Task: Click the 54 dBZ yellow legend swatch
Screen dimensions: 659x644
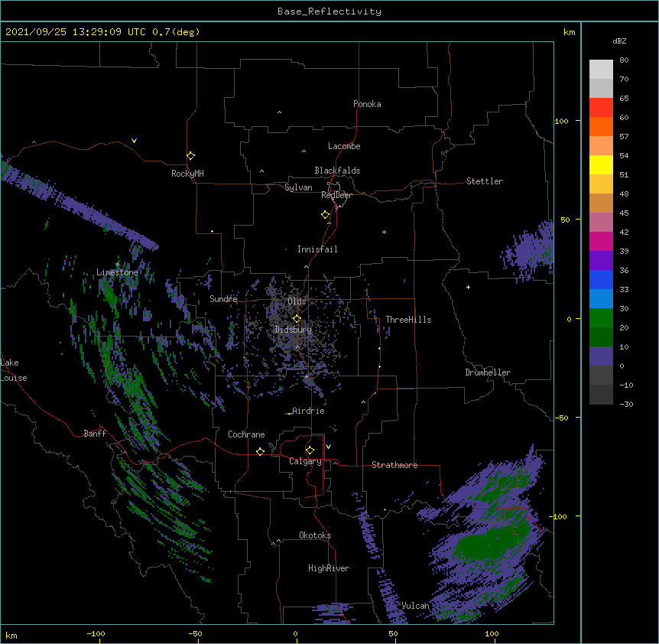Action: coord(601,164)
